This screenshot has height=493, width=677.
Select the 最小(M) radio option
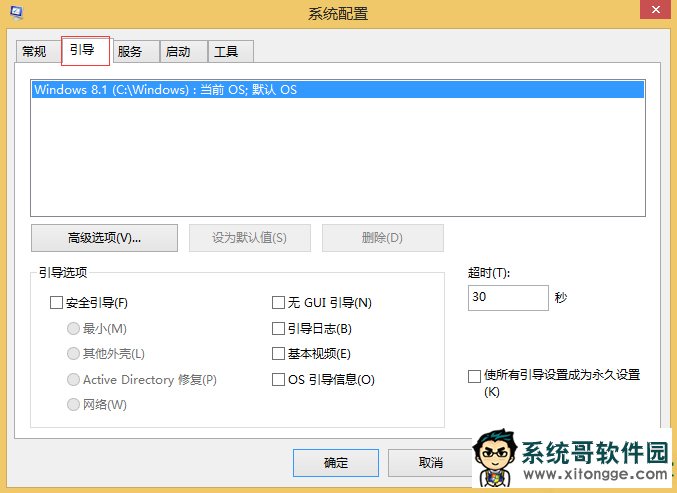[x=73, y=329]
